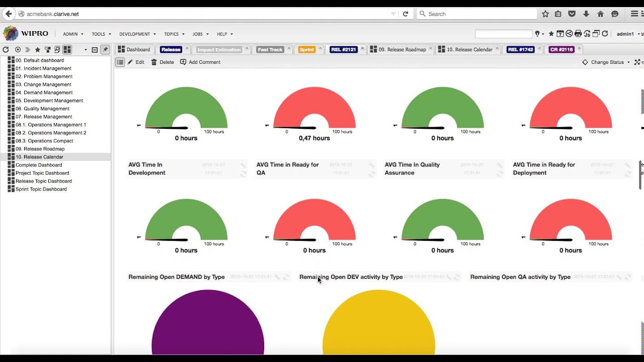
Task: Select Sprint Topic Dashboard in tree
Action: tap(41, 189)
